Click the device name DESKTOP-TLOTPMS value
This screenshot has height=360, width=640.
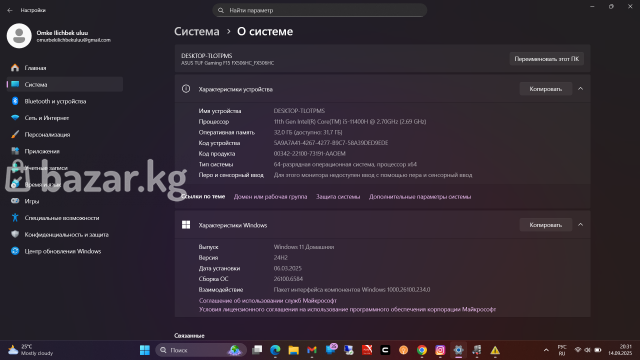click(x=299, y=111)
